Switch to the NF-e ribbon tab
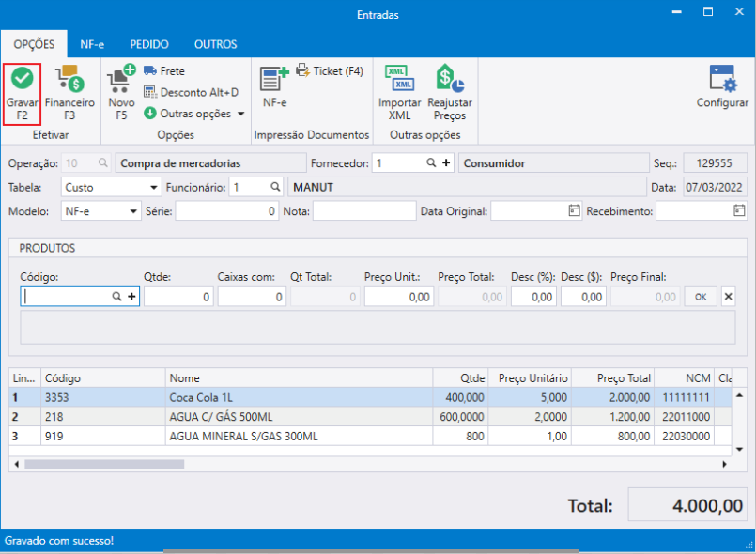The height and width of the screenshot is (554, 756). [92, 44]
